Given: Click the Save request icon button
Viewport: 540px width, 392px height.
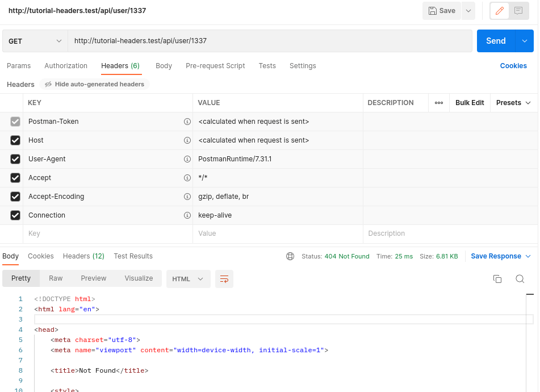Looking at the screenshot, I should pyautogui.click(x=441, y=11).
